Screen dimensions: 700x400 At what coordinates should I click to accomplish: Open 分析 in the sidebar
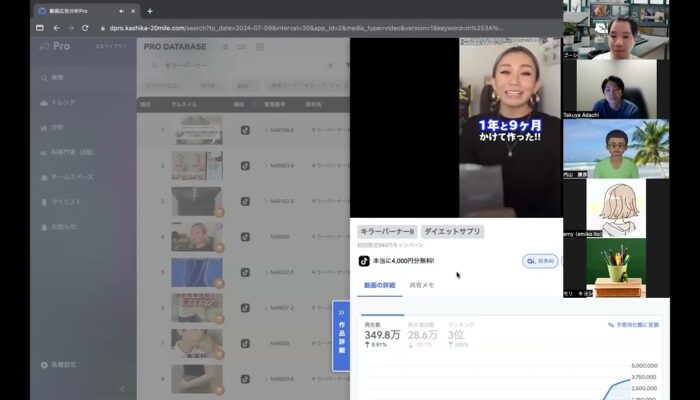(x=52, y=128)
